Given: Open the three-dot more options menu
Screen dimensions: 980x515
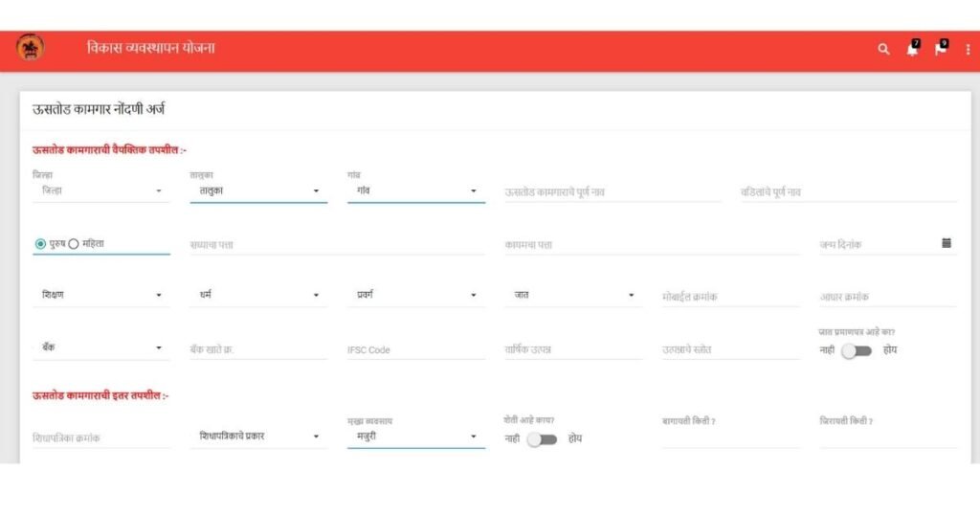Looking at the screenshot, I should click(968, 50).
